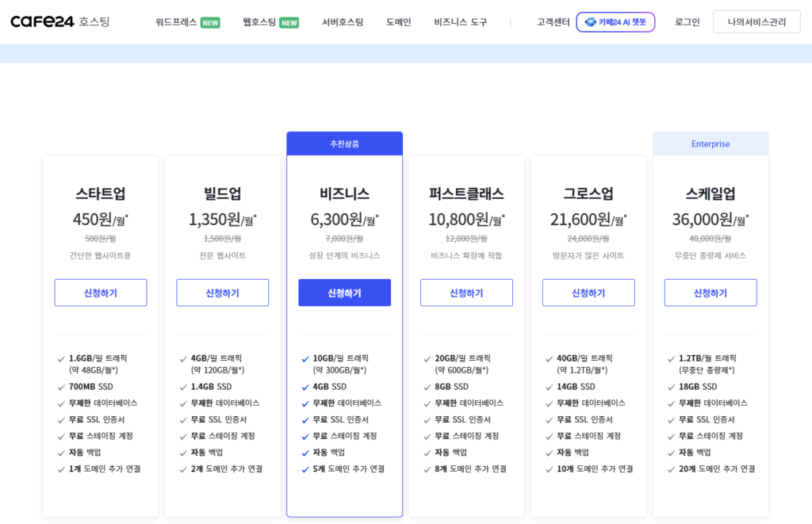Click the Cafe24 호스팅 logo

pyautogui.click(x=59, y=21)
